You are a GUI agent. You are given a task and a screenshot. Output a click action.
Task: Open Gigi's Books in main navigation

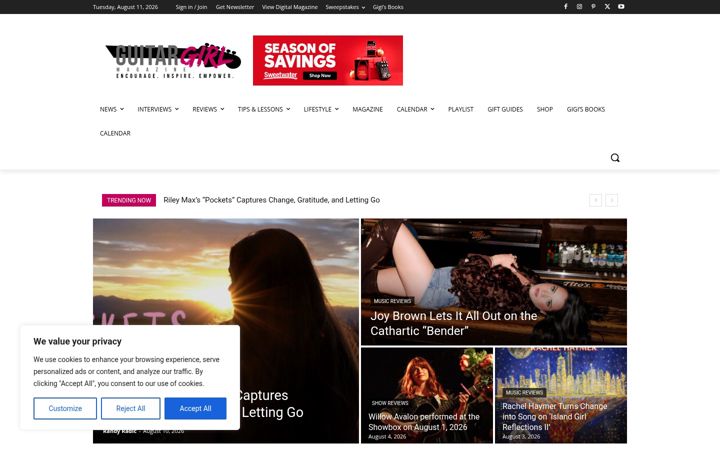click(585, 109)
